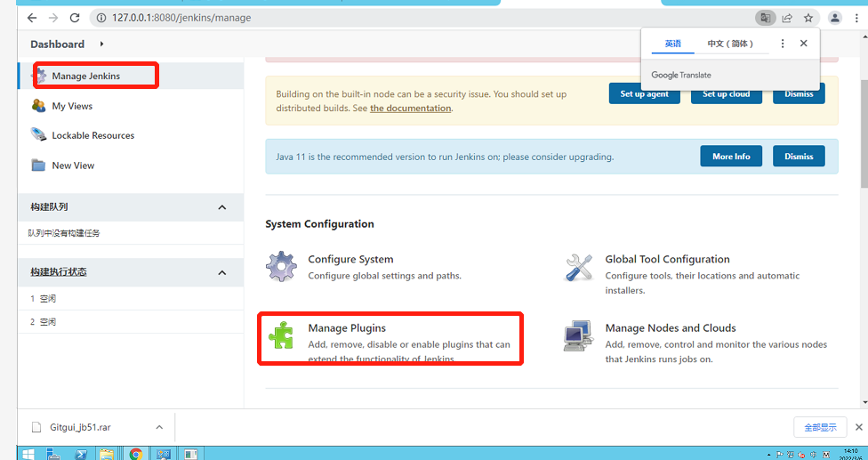Dismiss the built-in node security warning
The height and width of the screenshot is (460, 868).
click(x=799, y=93)
